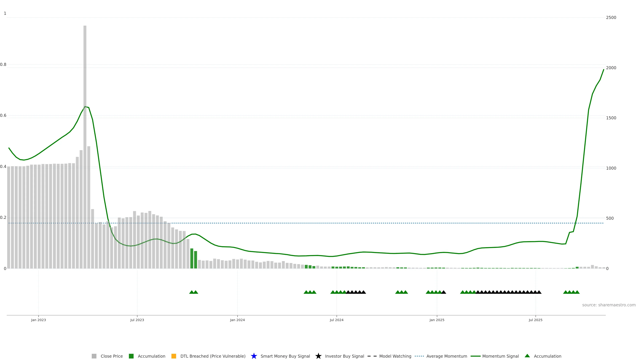
Task: Toggle the Momentum Signal legend label
Action: tap(500, 356)
